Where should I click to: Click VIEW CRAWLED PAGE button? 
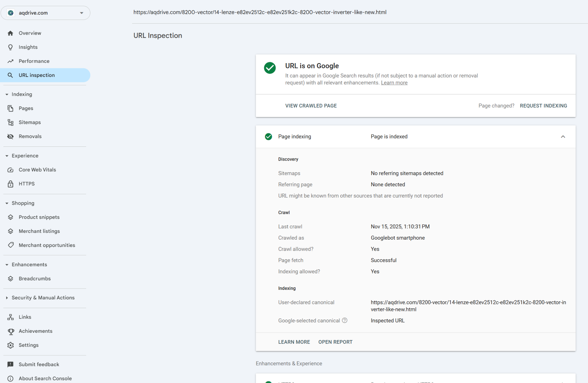click(x=311, y=106)
